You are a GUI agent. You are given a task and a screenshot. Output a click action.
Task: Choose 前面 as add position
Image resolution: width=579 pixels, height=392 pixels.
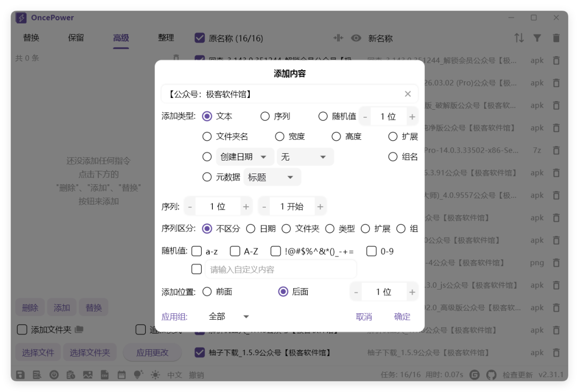pos(207,292)
